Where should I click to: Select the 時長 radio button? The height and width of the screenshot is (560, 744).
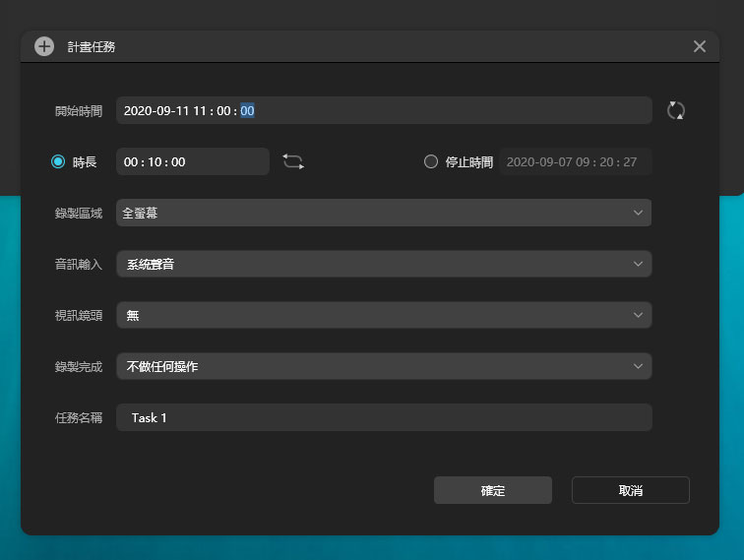coord(58,161)
